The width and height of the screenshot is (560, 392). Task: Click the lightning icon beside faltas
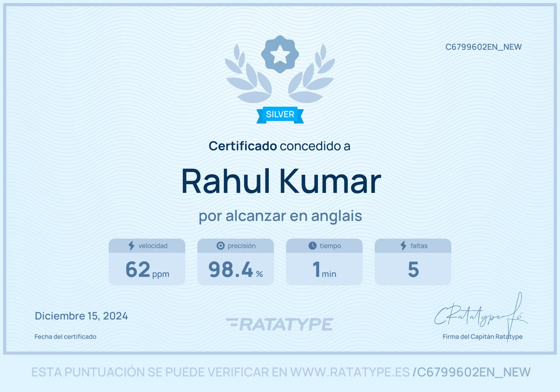tap(404, 246)
